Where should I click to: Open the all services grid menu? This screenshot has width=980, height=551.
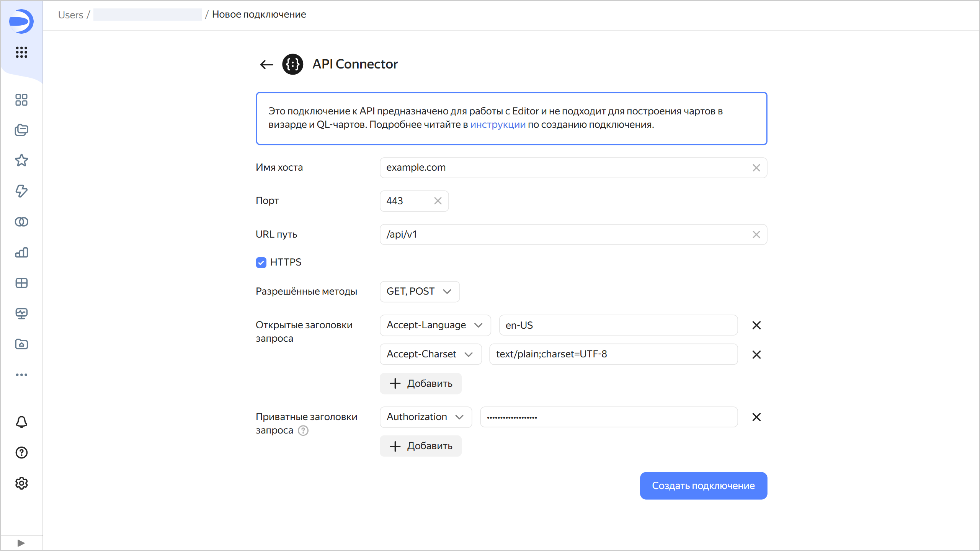pyautogui.click(x=21, y=52)
